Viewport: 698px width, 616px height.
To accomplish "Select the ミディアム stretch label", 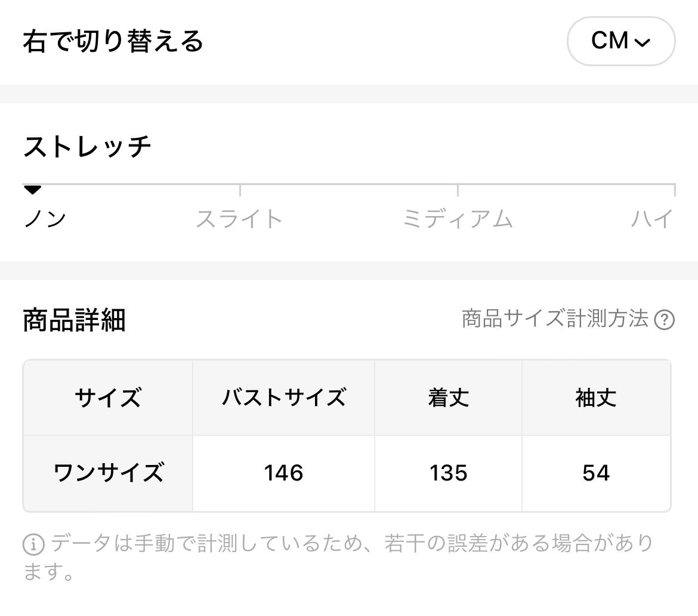I will tap(458, 218).
